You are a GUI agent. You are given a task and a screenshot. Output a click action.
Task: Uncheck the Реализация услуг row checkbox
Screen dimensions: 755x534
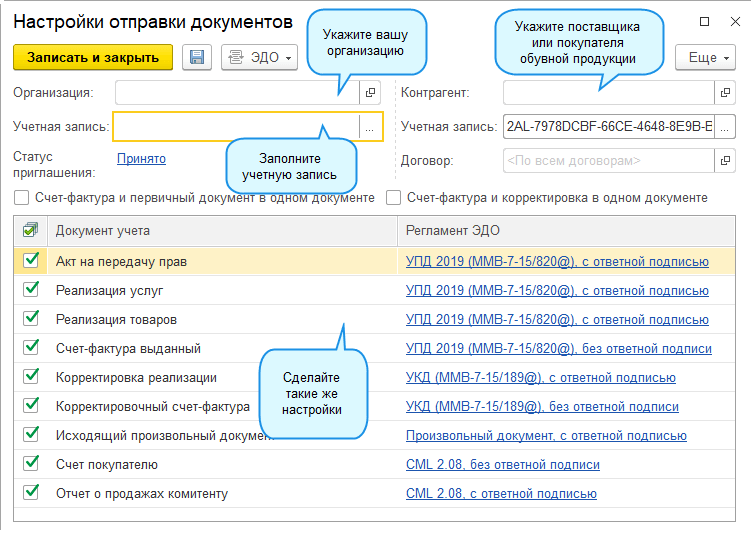tap(31, 290)
